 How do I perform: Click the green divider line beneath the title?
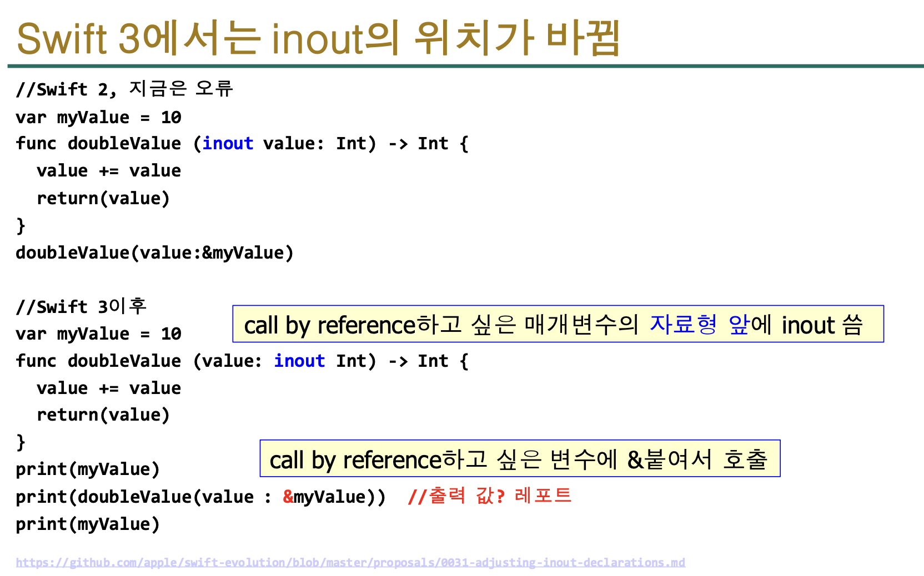click(465, 66)
